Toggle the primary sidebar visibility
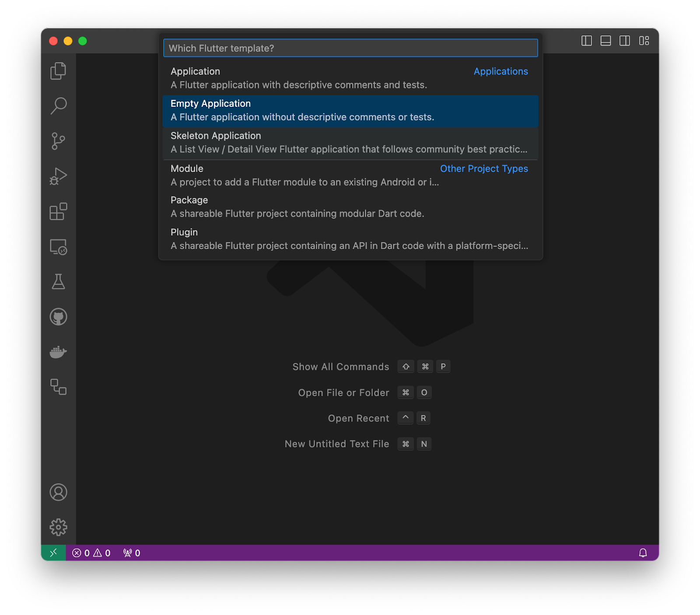This screenshot has width=700, height=615. (x=587, y=41)
